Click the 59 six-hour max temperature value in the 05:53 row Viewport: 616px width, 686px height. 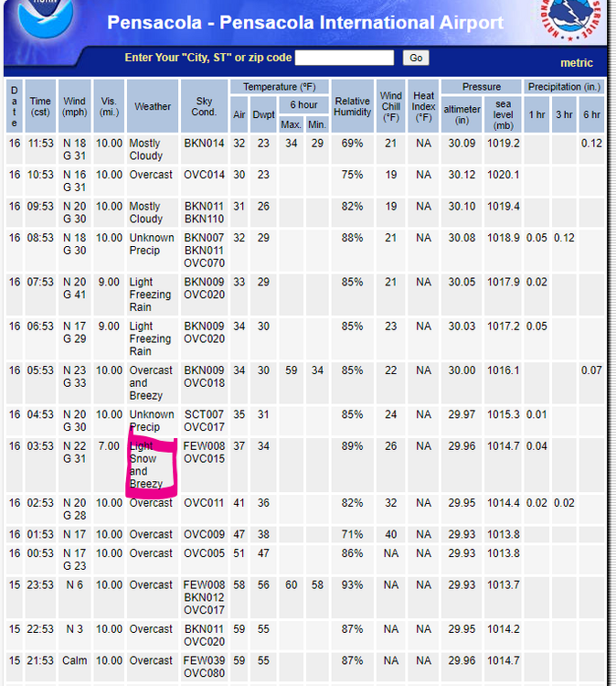pyautogui.click(x=292, y=370)
